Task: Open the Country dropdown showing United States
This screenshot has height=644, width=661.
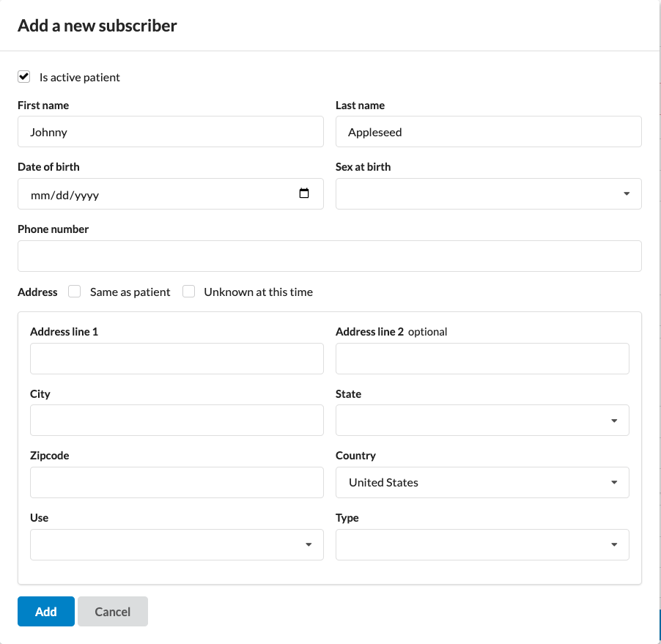Action: [482, 483]
